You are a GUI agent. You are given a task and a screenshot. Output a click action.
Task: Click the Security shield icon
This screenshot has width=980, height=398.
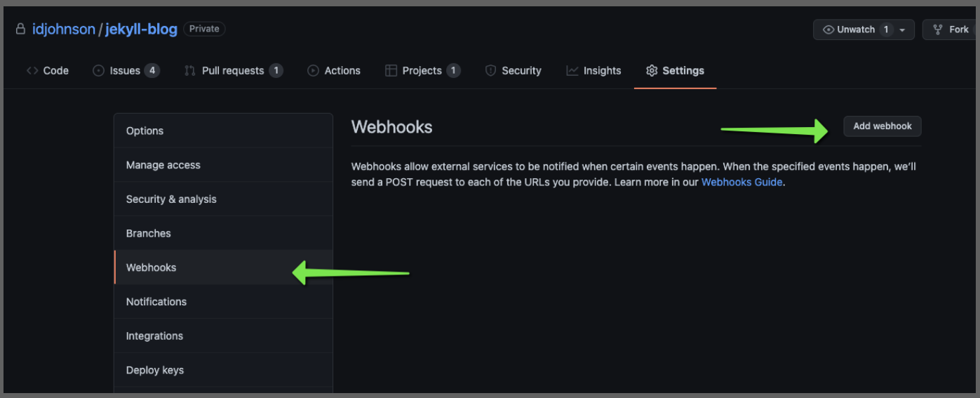pos(491,70)
